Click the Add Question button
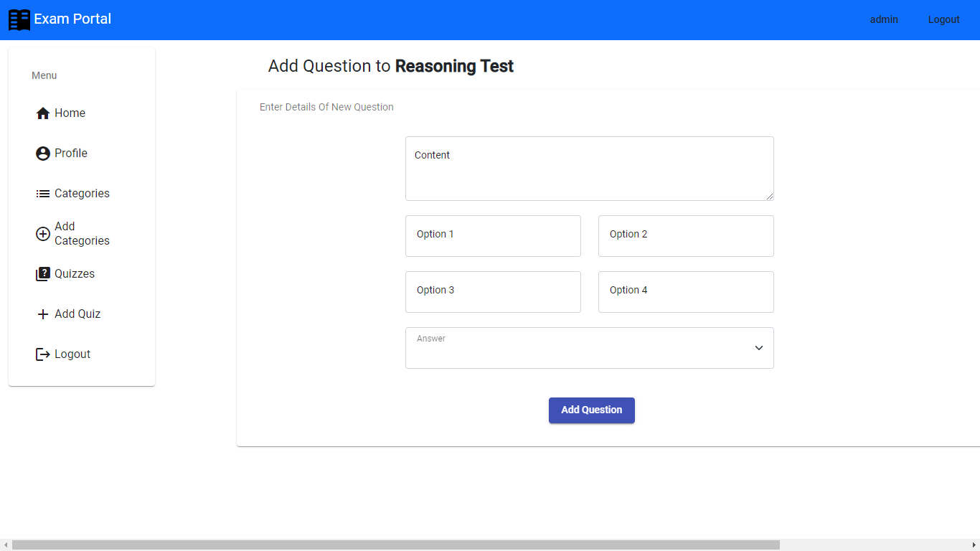 591,410
